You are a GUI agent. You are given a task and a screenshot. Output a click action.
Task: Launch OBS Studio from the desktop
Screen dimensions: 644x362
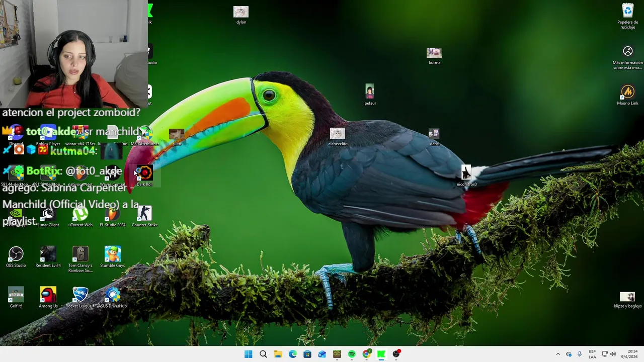pos(16,257)
